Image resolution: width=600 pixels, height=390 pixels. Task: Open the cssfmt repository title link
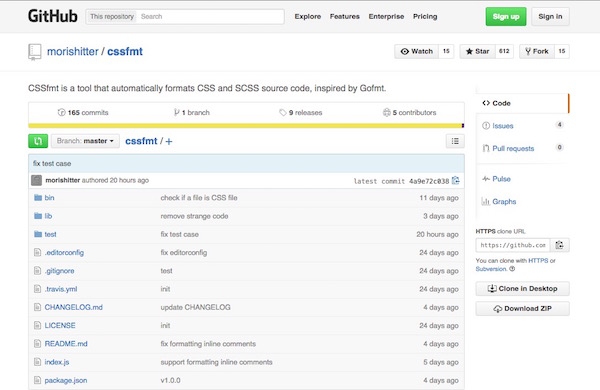pyautogui.click(x=125, y=51)
